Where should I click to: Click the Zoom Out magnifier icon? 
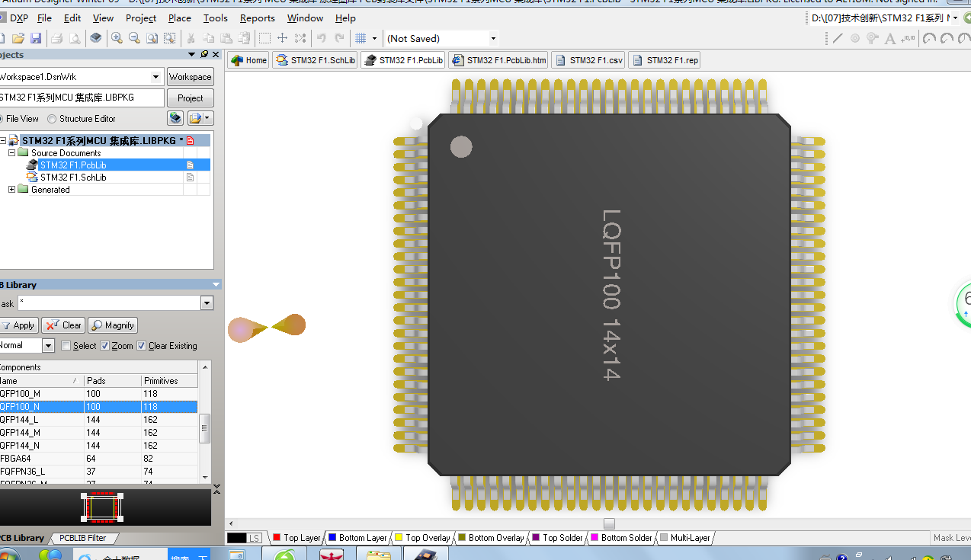tap(134, 38)
